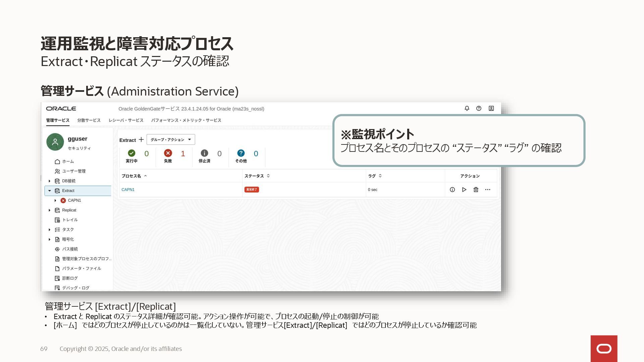Open 診断ログ in the sidebar

coord(70,278)
